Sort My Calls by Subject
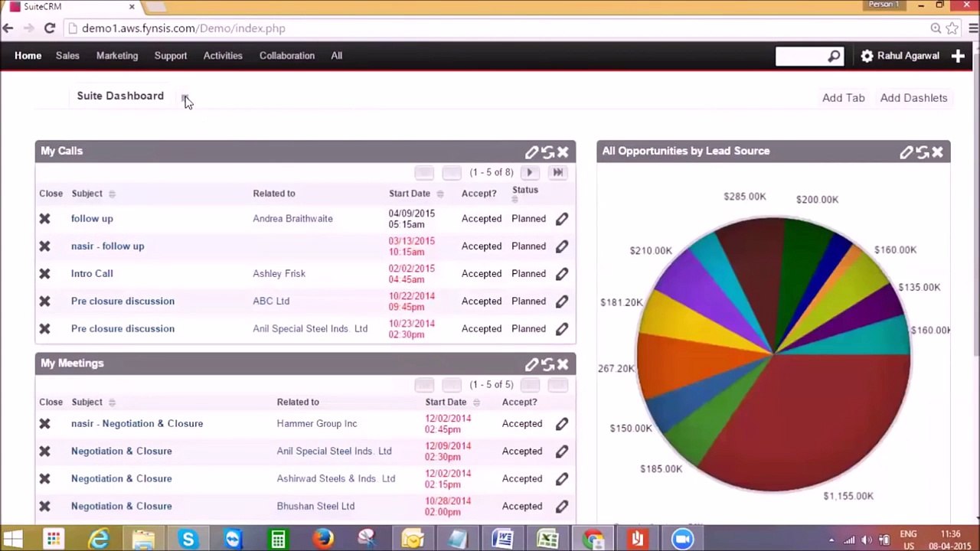Viewport: 980px width, 551px height. point(112,194)
